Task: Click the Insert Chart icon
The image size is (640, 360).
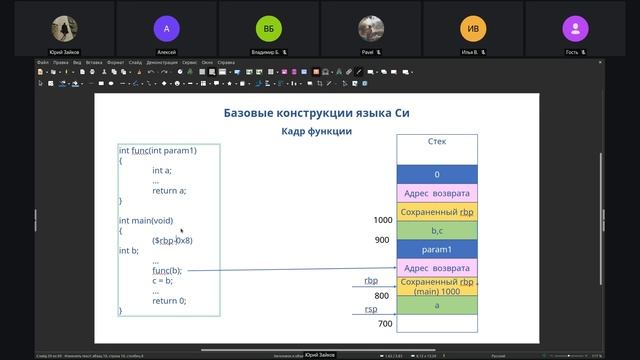Action: [304, 72]
